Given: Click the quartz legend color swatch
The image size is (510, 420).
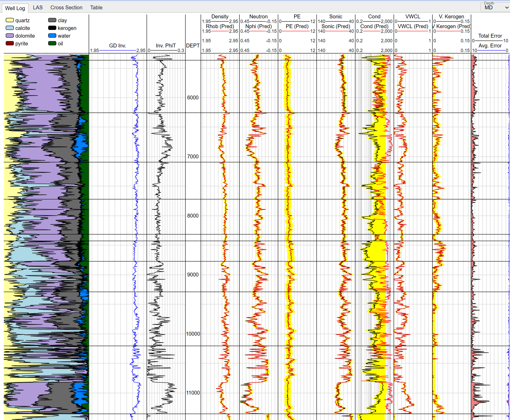Looking at the screenshot, I should point(10,20).
